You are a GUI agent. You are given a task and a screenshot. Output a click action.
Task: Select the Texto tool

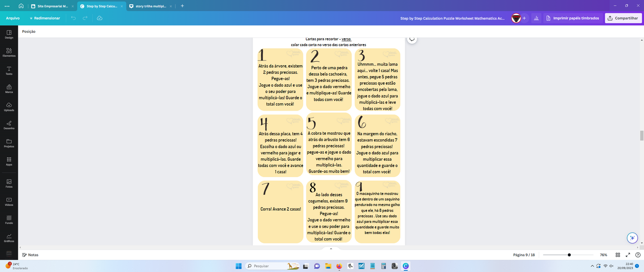(x=9, y=71)
